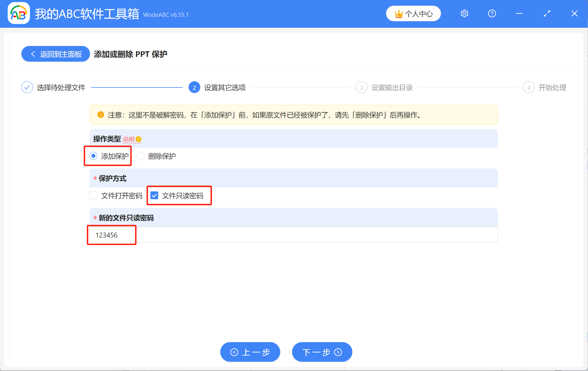Click the 上一步 button to go back

[x=250, y=352]
